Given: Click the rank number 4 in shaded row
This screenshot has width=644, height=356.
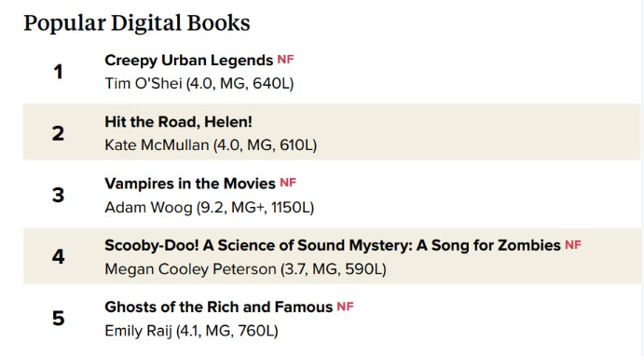Looking at the screenshot, I should 58,256.
